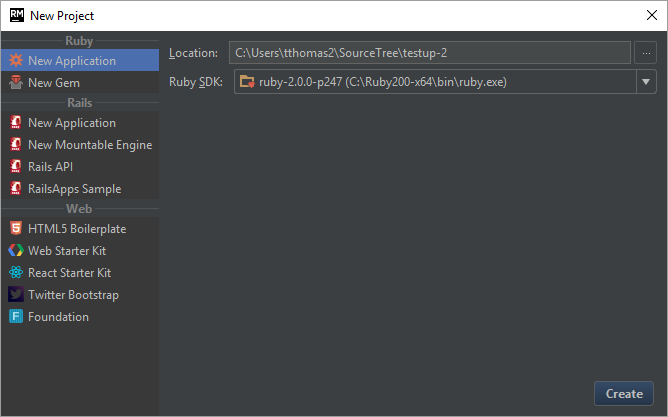Viewport: 668px width, 417px height.
Task: Click the Ruby New Application gear icon
Action: pyautogui.click(x=16, y=61)
